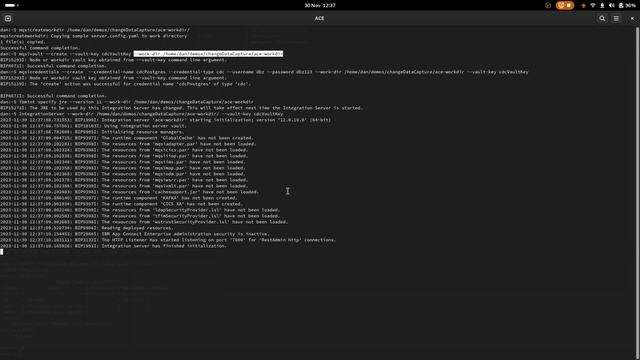Click the mqsicredentials --create command line
The width and height of the screenshot is (640, 360).
point(264,72)
